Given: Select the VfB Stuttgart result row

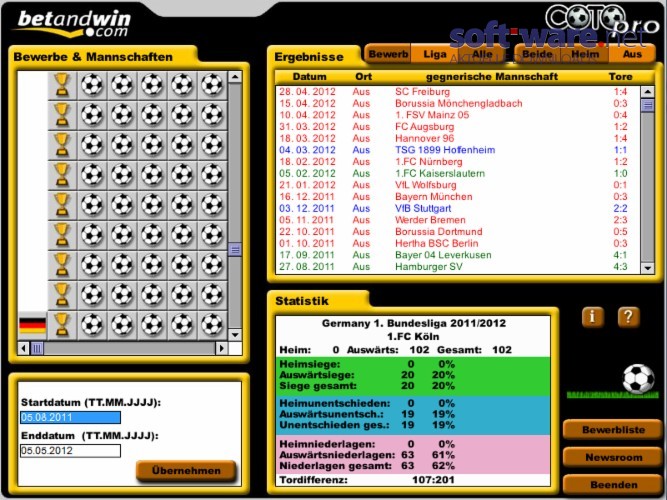Looking at the screenshot, I should 457,209.
